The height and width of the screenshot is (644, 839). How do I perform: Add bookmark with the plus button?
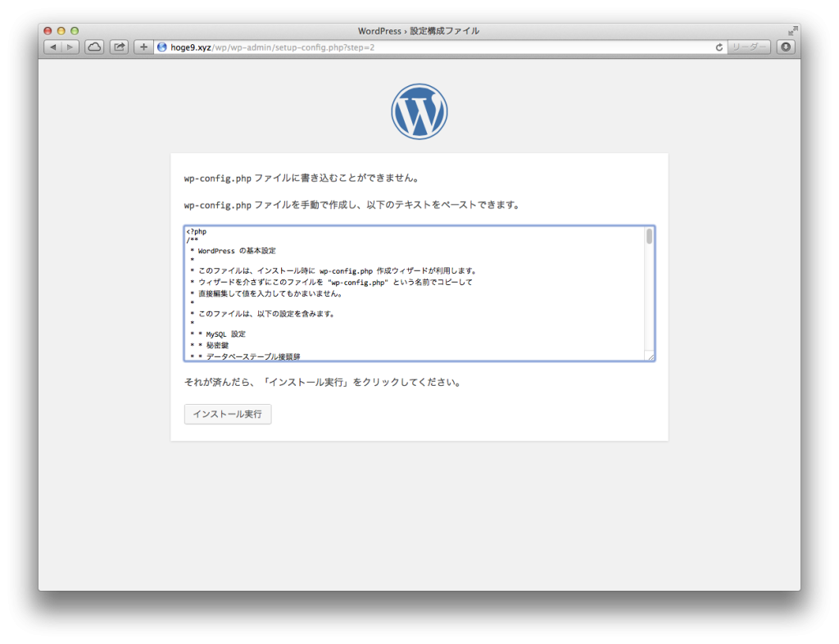[143, 47]
